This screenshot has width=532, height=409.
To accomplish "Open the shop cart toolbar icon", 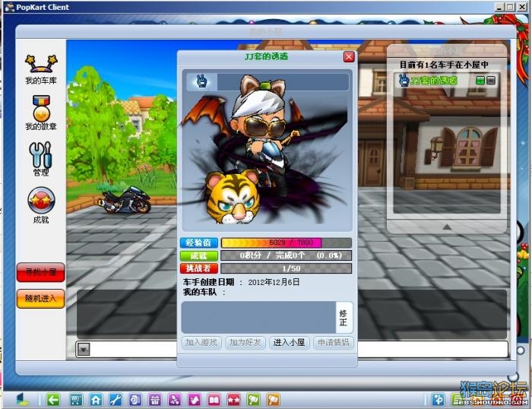I will point(76,400).
